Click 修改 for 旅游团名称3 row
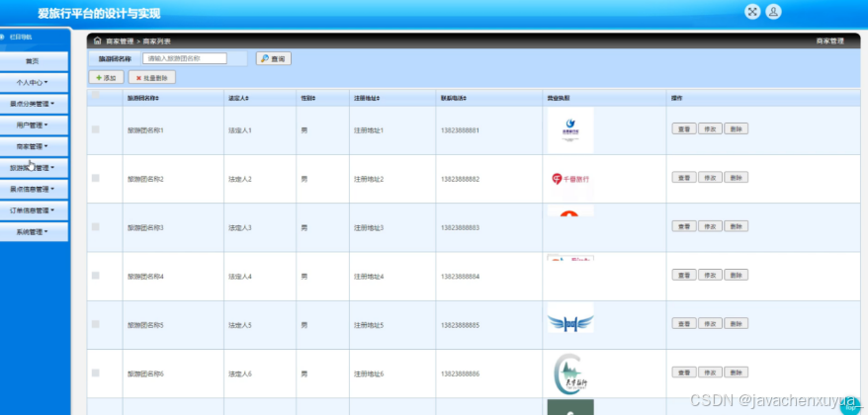 tap(710, 225)
